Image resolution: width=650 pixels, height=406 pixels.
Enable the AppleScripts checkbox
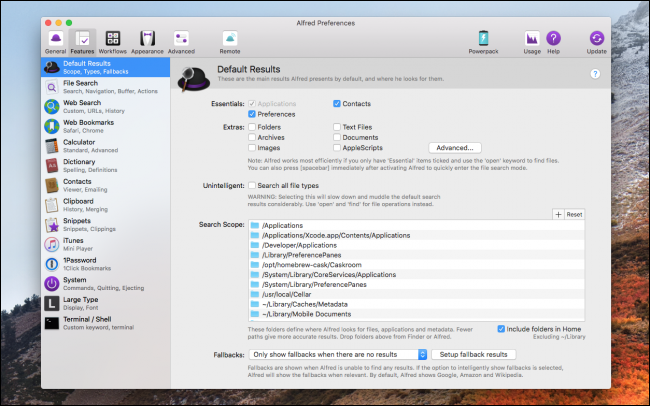(x=337, y=148)
